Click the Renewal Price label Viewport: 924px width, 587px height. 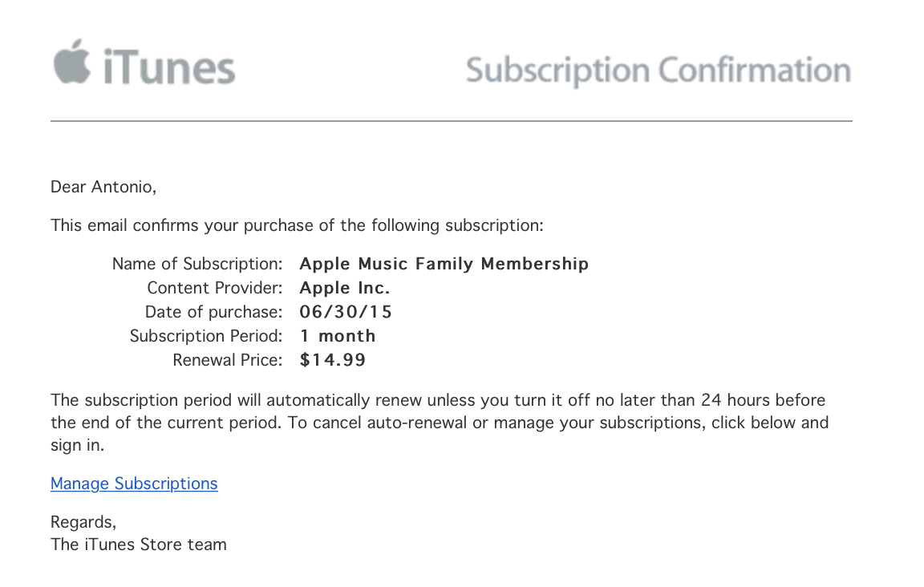[x=228, y=360]
